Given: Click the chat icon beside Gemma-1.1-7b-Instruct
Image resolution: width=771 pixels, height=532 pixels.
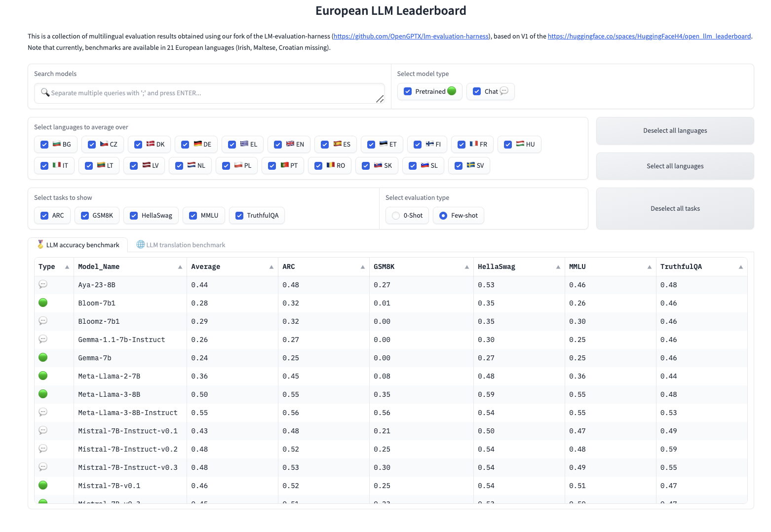Looking at the screenshot, I should pos(43,339).
